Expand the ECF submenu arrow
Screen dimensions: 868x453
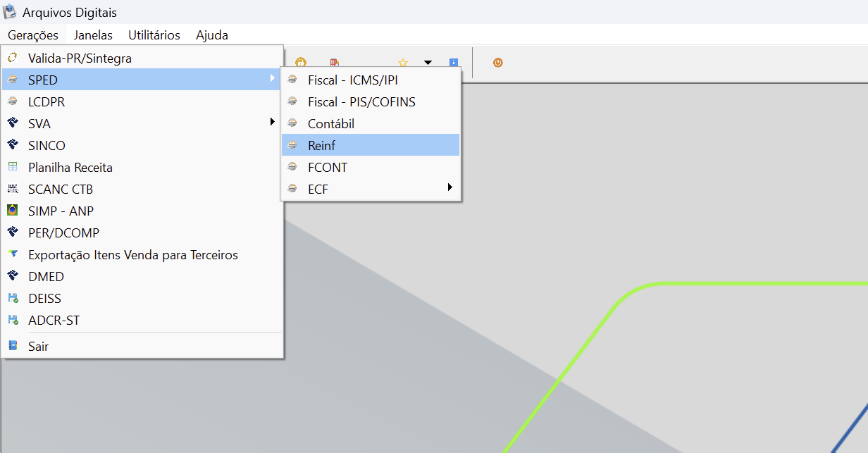tap(449, 187)
